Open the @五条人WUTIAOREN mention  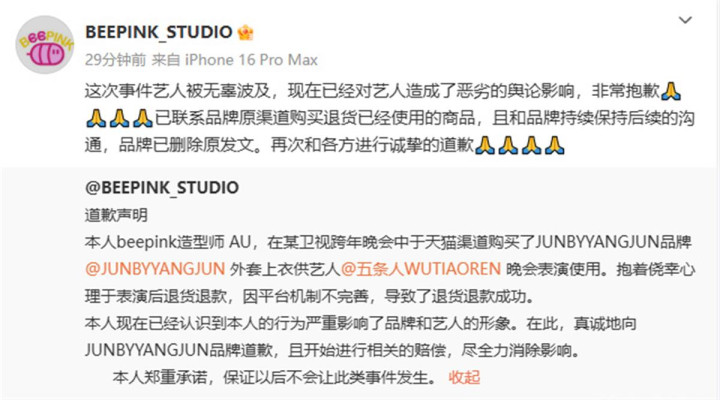(x=421, y=269)
